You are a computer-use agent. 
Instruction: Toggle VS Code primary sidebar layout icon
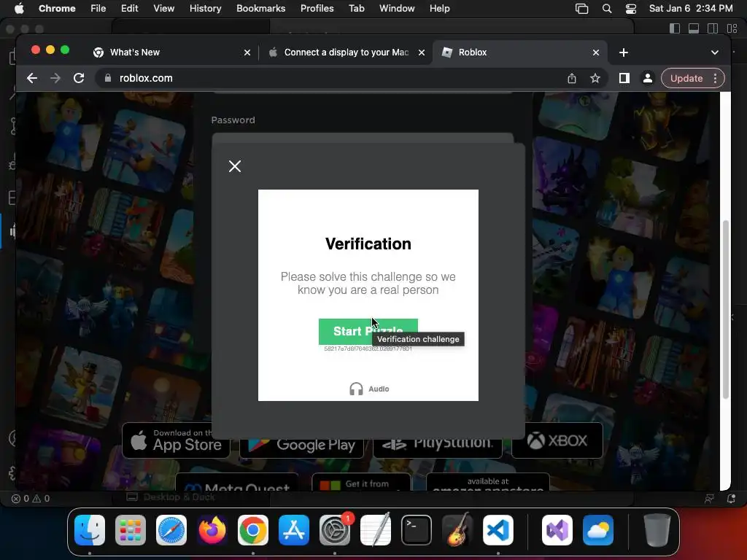pyautogui.click(x=675, y=28)
